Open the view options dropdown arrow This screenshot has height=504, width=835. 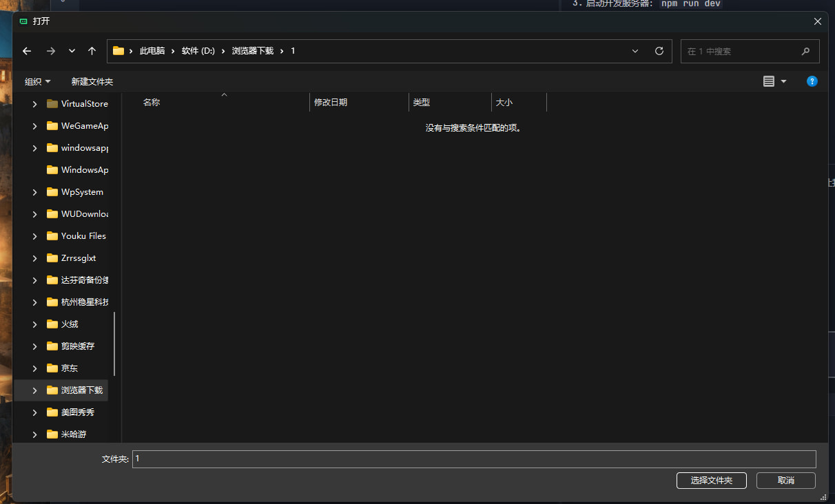click(x=783, y=81)
